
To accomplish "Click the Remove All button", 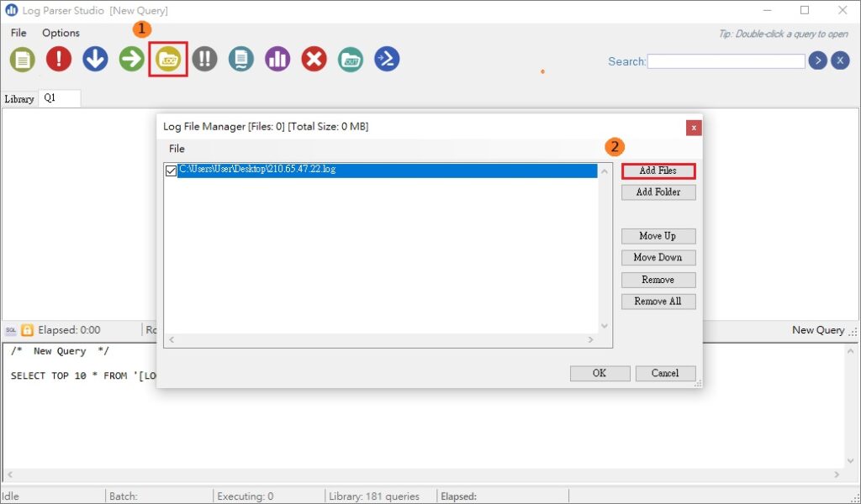I will 658,302.
